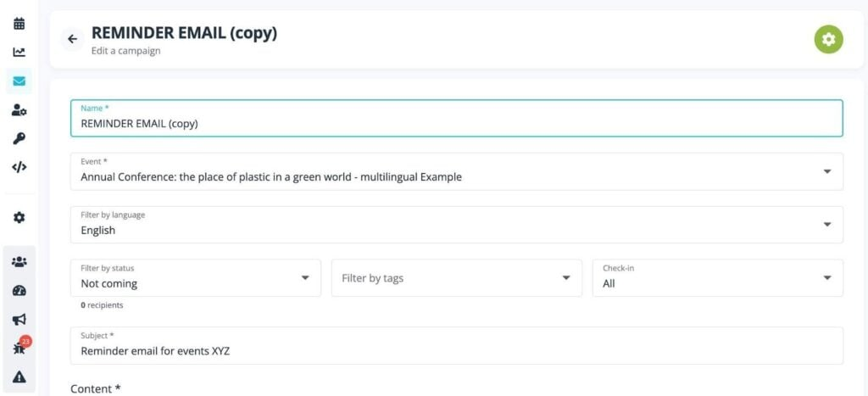The width and height of the screenshot is (868, 396).
Task: Click the warning triangle icon
Action: point(19,377)
